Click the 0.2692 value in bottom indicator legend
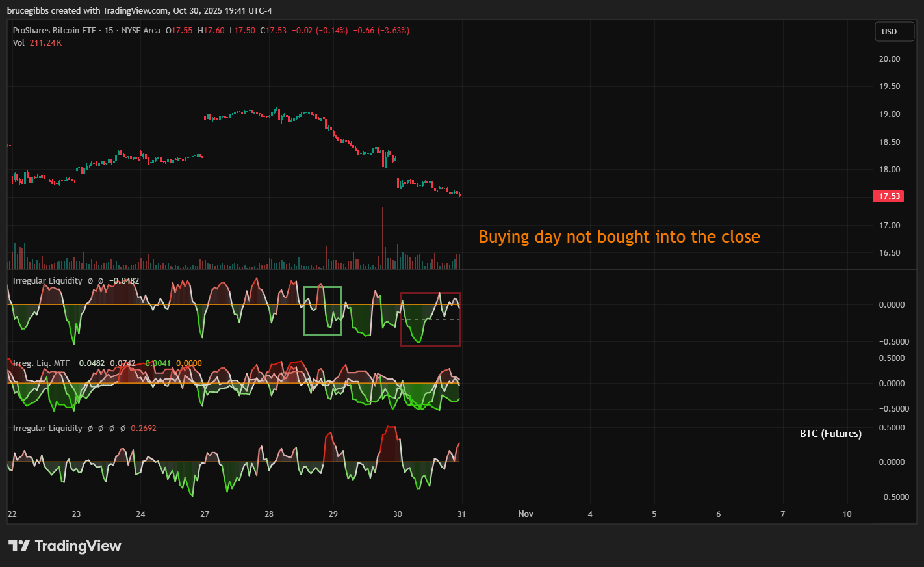 click(x=144, y=429)
